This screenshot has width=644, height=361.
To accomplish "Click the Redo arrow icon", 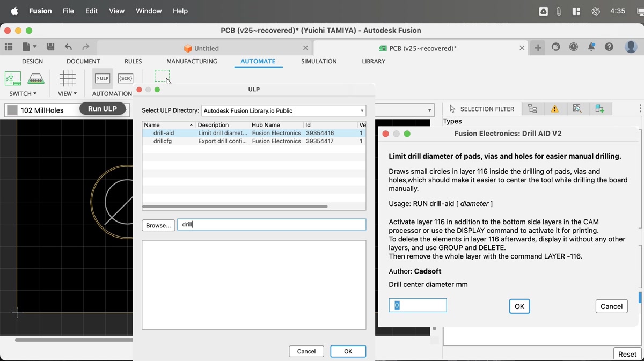I will click(x=86, y=47).
